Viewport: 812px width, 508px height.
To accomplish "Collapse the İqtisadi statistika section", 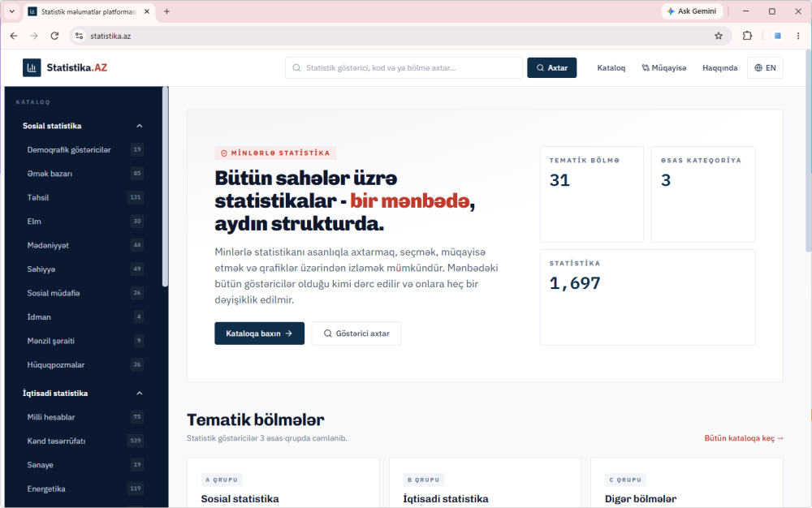I will [x=140, y=393].
